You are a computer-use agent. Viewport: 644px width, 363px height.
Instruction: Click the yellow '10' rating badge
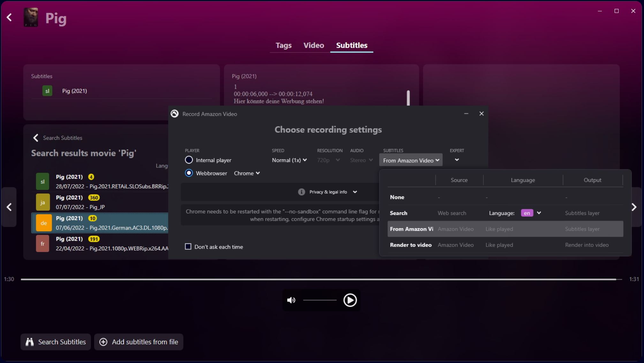(92, 219)
